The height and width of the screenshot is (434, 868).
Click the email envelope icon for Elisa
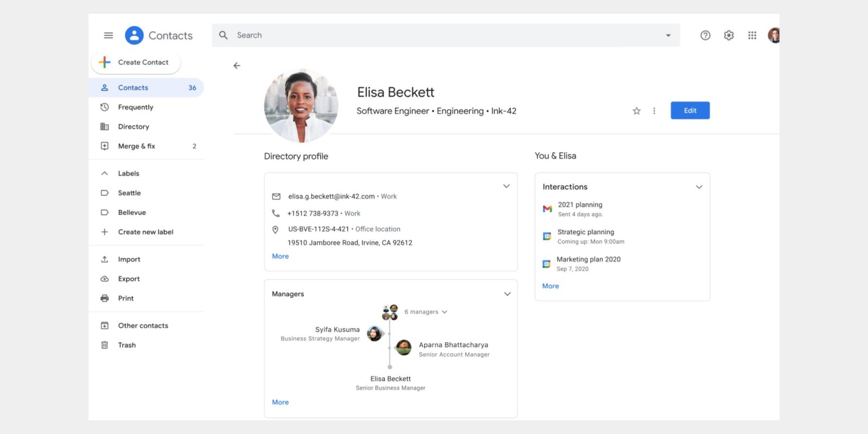coord(276,196)
